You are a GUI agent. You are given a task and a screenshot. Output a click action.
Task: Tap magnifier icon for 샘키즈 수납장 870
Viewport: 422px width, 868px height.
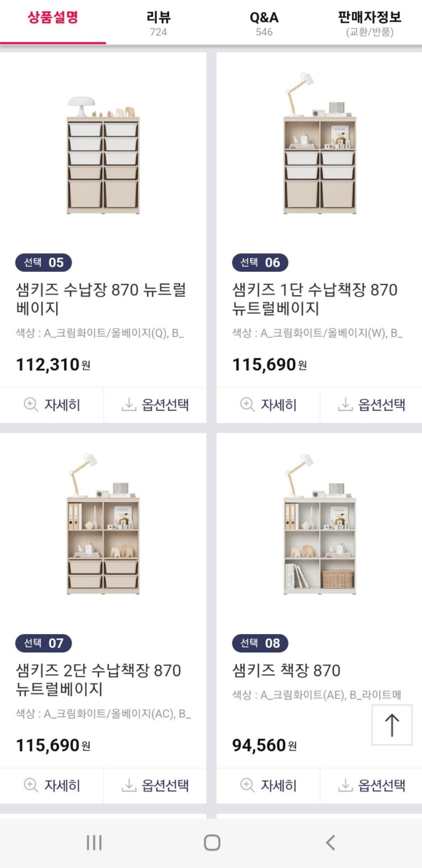(31, 404)
